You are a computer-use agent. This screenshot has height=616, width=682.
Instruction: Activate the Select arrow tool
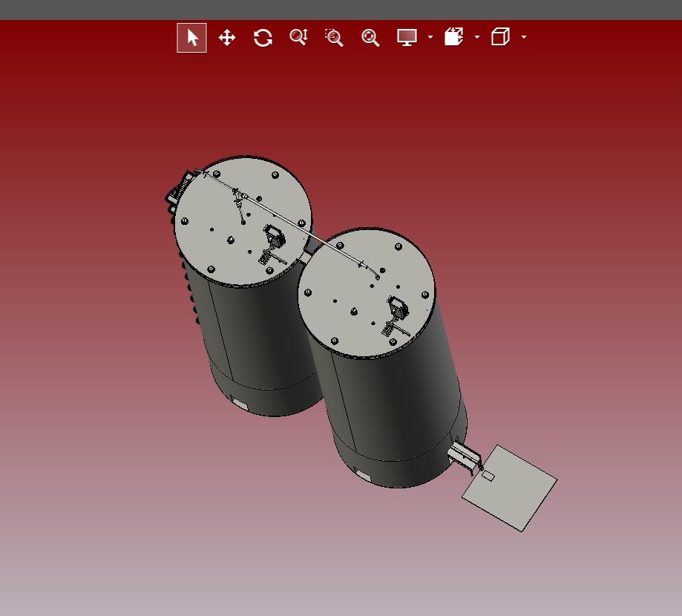191,38
